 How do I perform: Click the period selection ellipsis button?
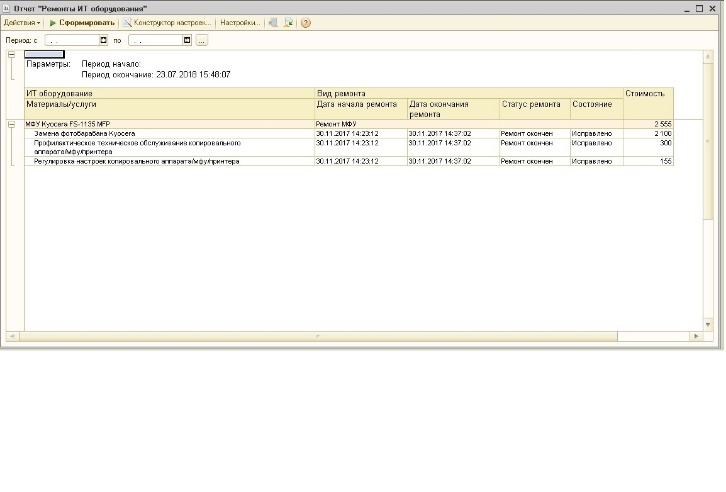(201, 41)
